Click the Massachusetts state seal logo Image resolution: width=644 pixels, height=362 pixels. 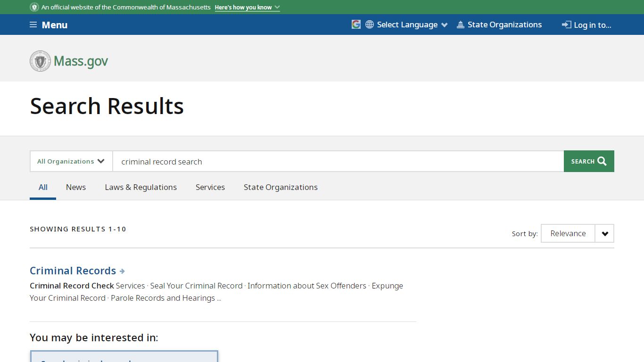[x=40, y=61]
